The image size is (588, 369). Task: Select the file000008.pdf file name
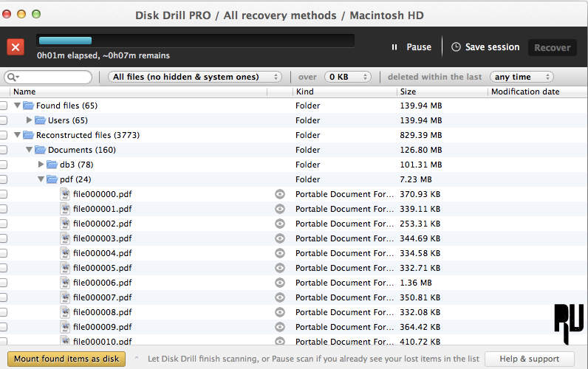click(103, 312)
